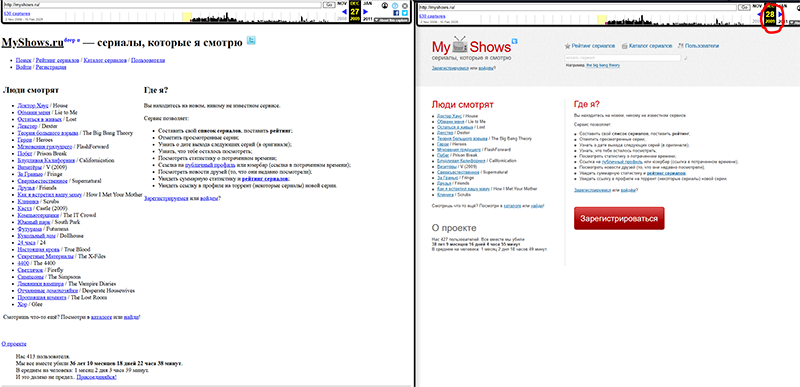800x387 pixels.
Task: Click people icon next to Пользователи
Action: tap(681, 46)
